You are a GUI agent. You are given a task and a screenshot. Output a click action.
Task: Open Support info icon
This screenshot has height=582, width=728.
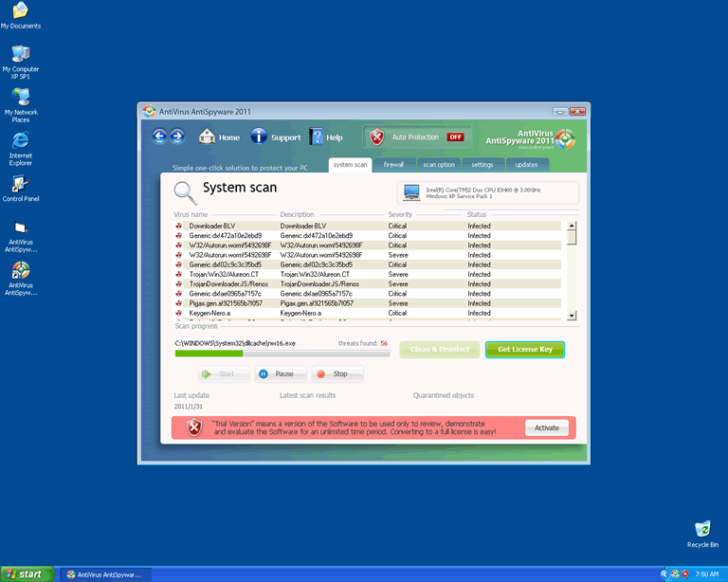coord(259,137)
